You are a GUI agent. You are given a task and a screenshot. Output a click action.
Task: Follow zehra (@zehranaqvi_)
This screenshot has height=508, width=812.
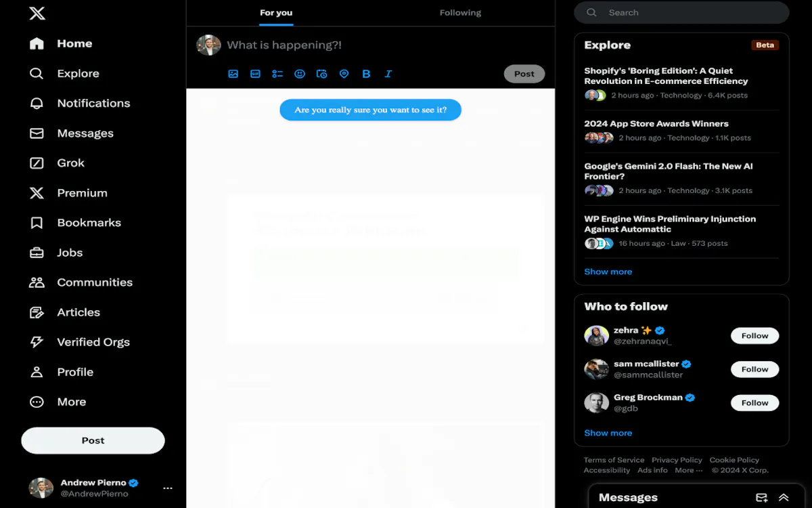coord(754,336)
